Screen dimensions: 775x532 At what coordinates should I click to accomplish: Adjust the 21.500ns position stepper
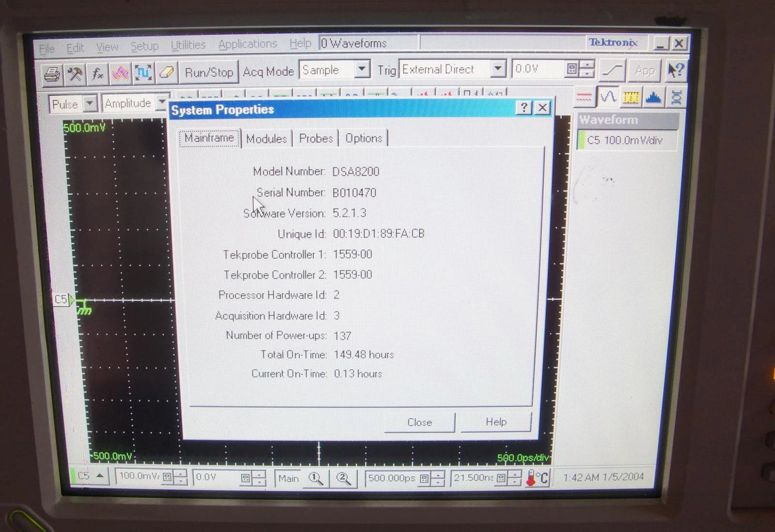click(x=514, y=478)
